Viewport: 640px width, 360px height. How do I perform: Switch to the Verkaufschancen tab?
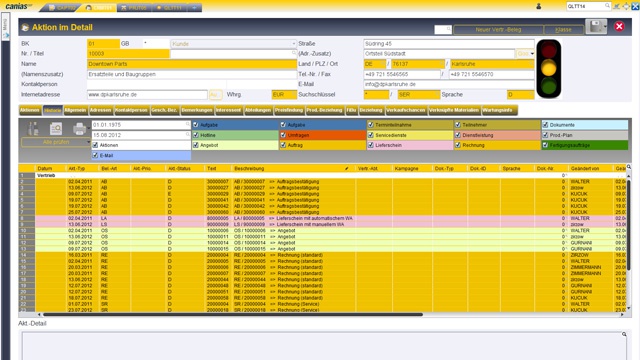click(x=406, y=110)
